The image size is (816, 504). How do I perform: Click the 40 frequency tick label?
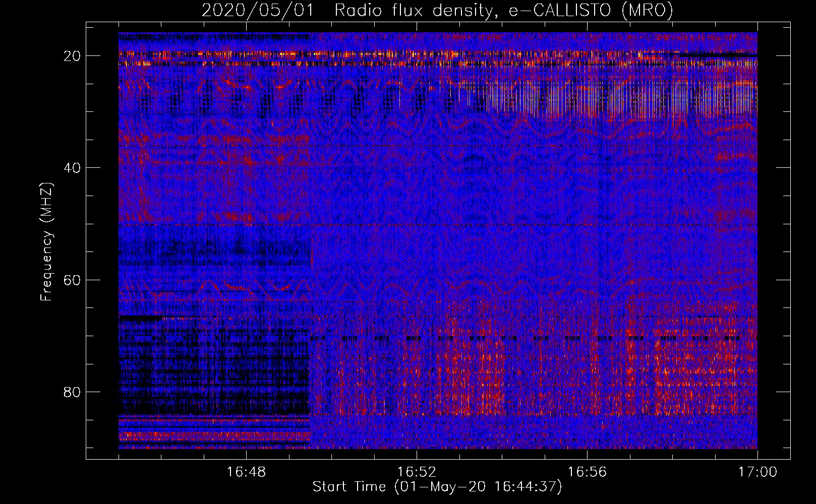(72, 168)
